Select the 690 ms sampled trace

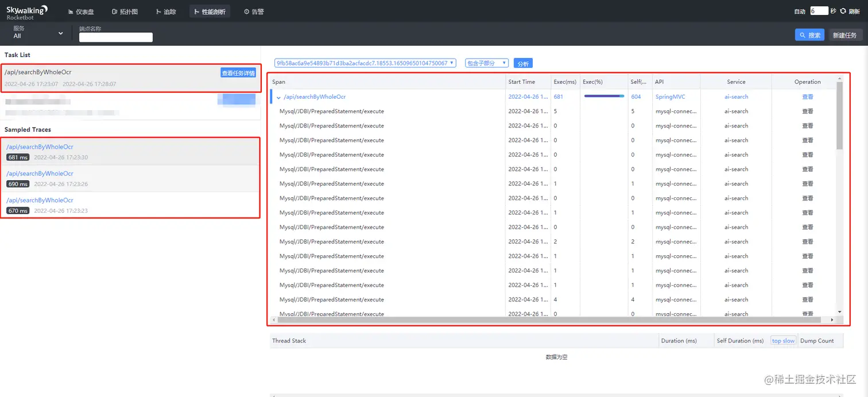130,178
